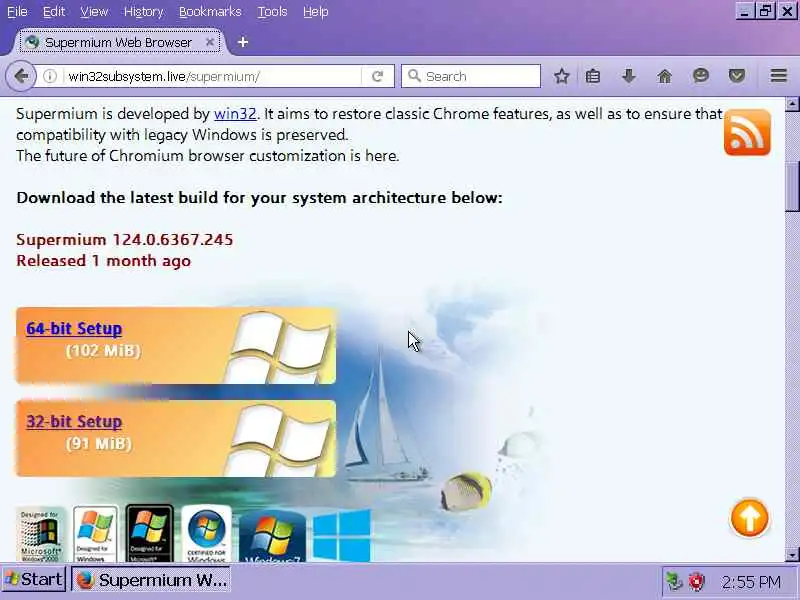The image size is (800, 600).
Task: Open a new tab with plus button
Action: [243, 42]
